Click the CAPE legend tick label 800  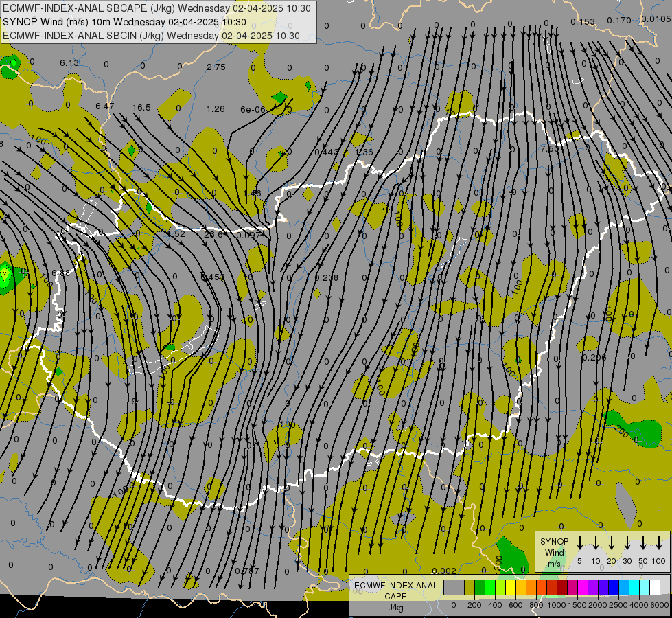click(536, 605)
